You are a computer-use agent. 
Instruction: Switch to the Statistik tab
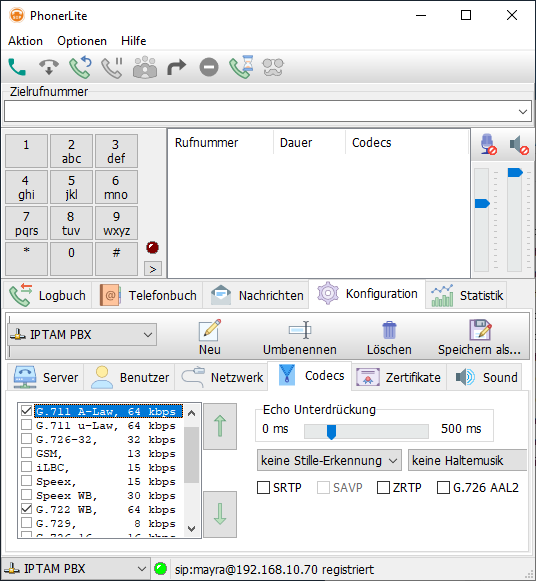[x=467, y=295]
